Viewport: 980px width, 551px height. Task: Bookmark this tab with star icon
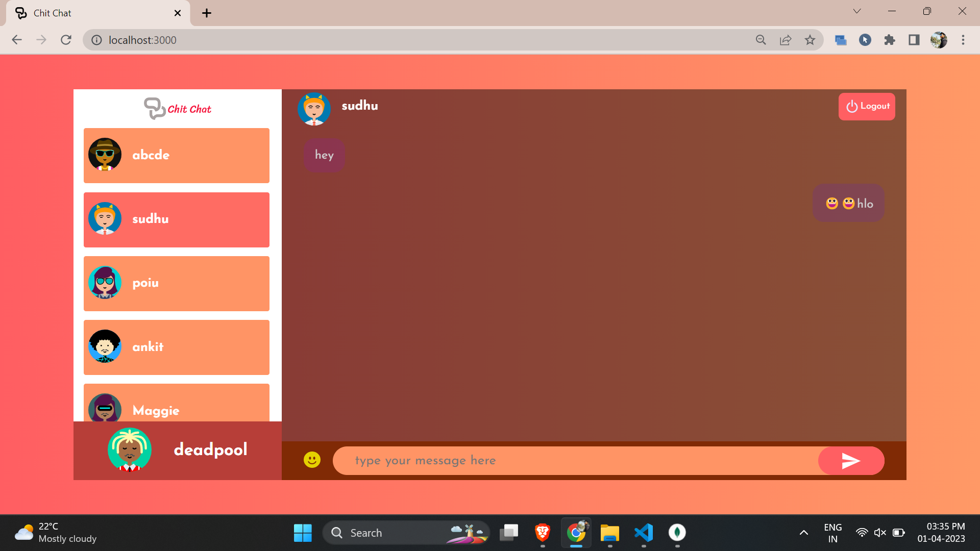click(x=810, y=40)
